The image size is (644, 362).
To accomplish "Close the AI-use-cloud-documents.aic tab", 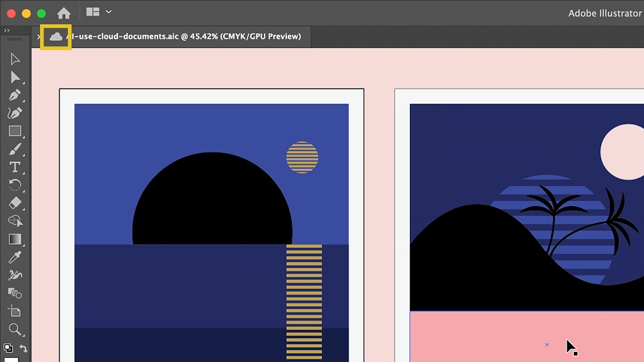I will pyautogui.click(x=39, y=36).
